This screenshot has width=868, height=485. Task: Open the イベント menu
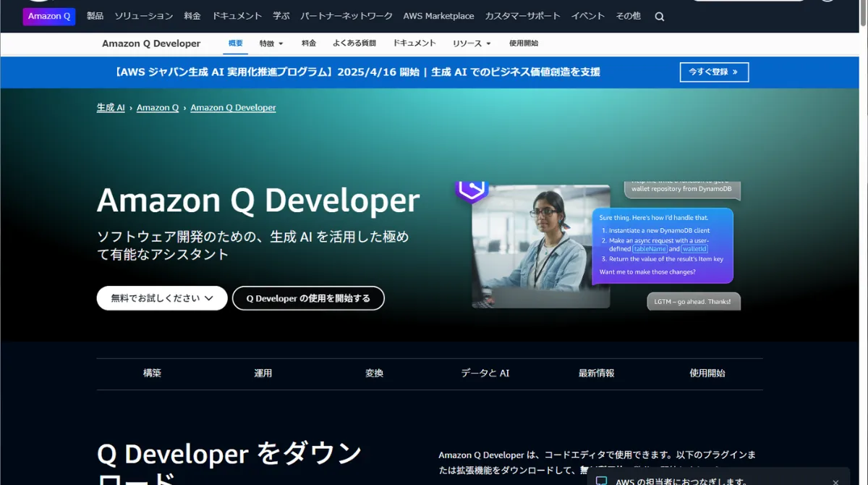pyautogui.click(x=588, y=16)
